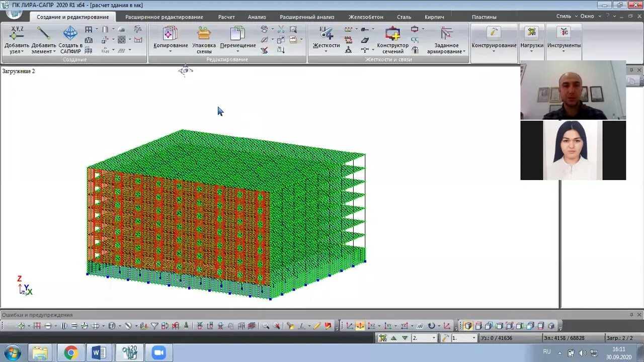This screenshot has height=362, width=644.
Task: Click the truss generation icon in Создание
Action: [x=89, y=40]
